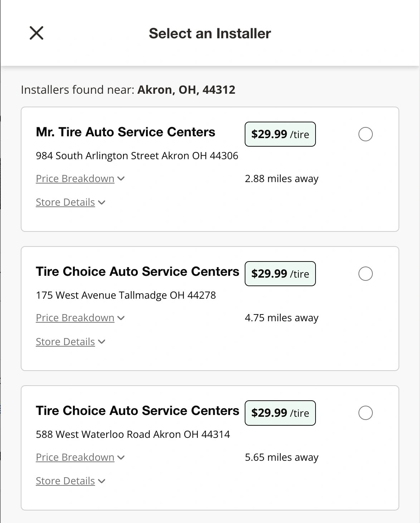Click the $29.99 /tire badge for Tallmadge store
This screenshot has height=523, width=420.
pos(280,274)
